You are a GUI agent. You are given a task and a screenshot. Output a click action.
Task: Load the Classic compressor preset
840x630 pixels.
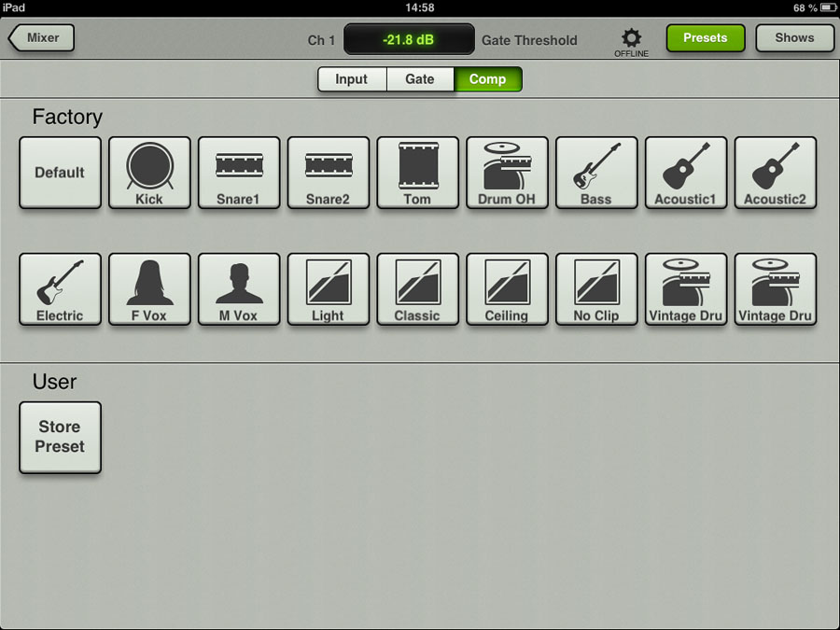418,289
